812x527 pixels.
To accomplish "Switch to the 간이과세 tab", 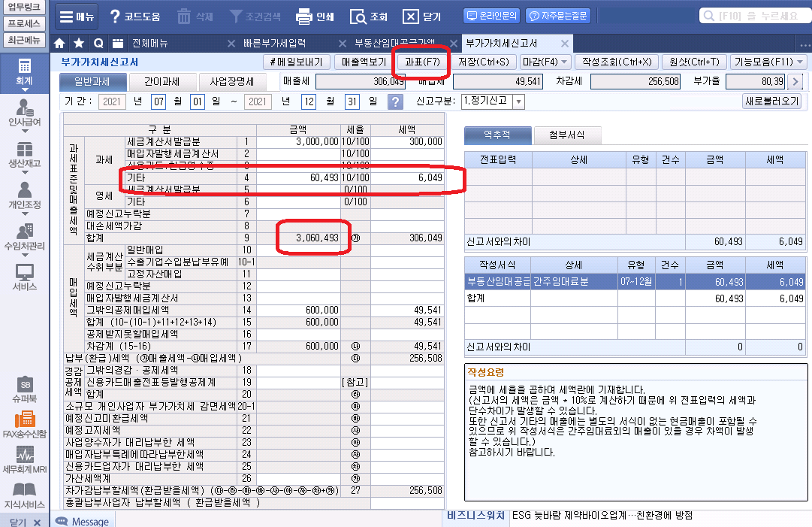I will (x=162, y=82).
